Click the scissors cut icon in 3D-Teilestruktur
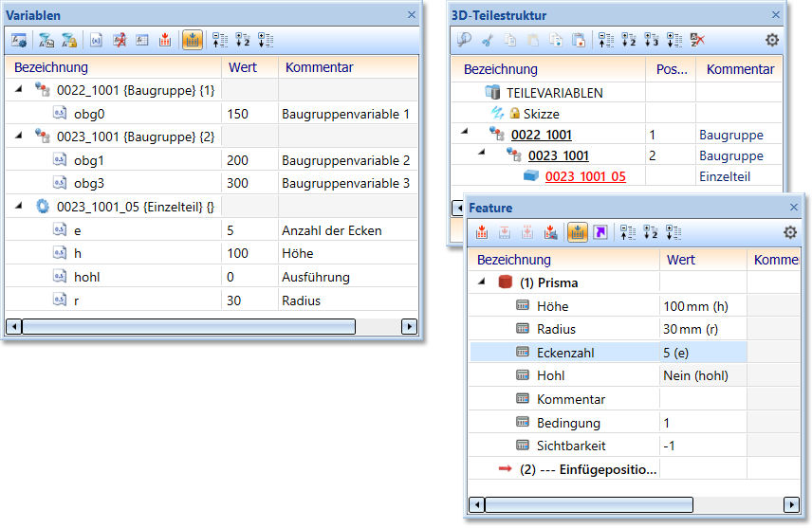This screenshot has height=528, width=812. (488, 40)
